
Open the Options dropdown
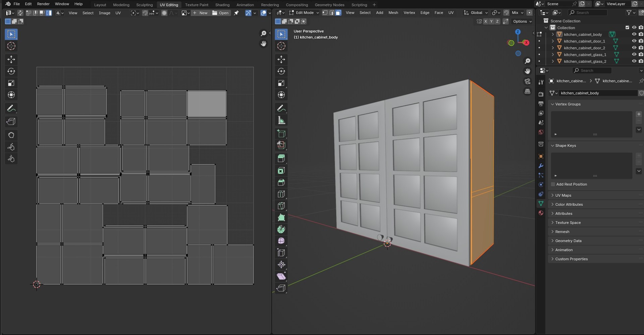click(522, 21)
